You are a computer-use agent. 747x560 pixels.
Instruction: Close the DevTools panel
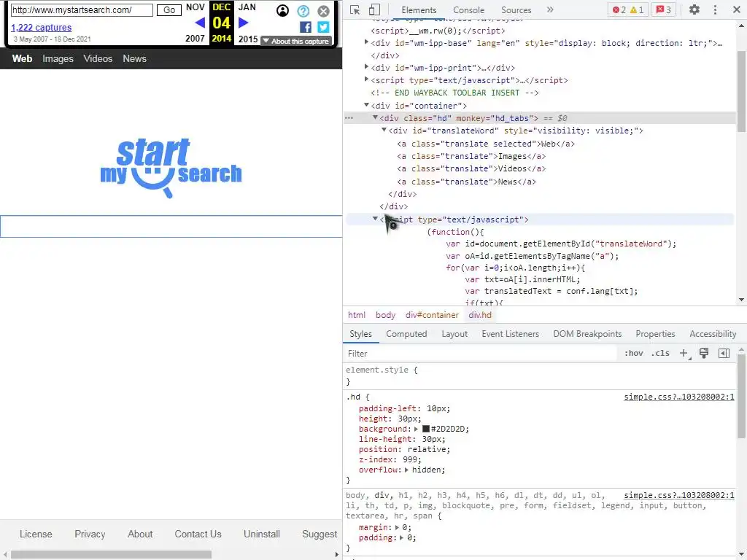[736, 9]
